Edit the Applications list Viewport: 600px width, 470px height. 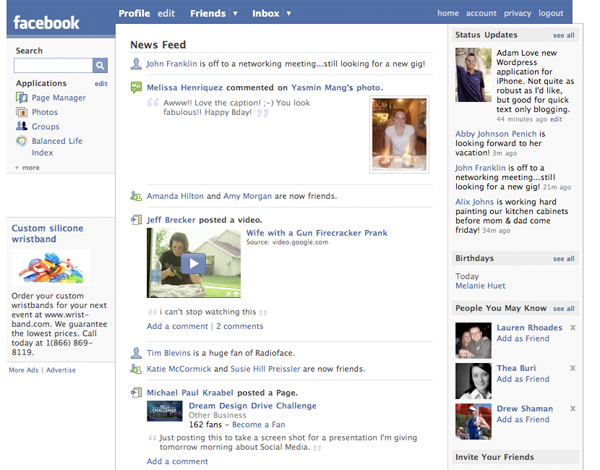(101, 83)
